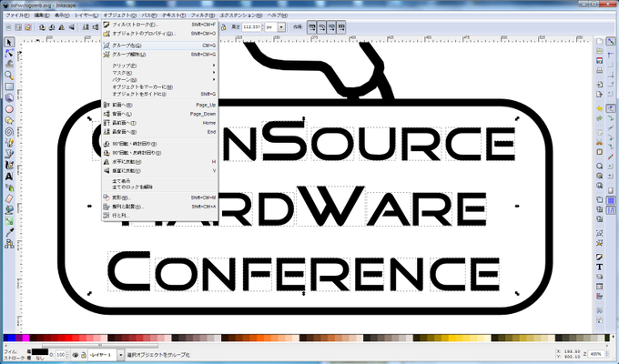Click 全て表示 entry
Viewport: 619px width, 364px height.
click(x=121, y=181)
